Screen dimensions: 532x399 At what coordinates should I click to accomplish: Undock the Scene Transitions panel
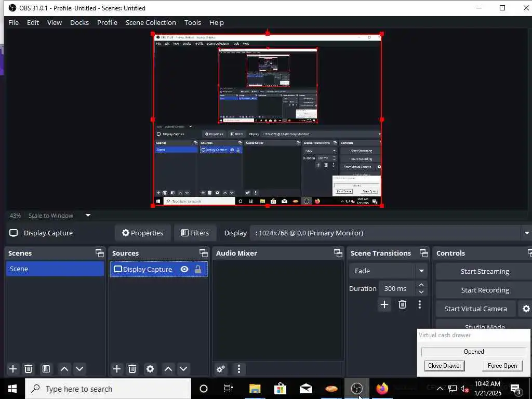(424, 253)
